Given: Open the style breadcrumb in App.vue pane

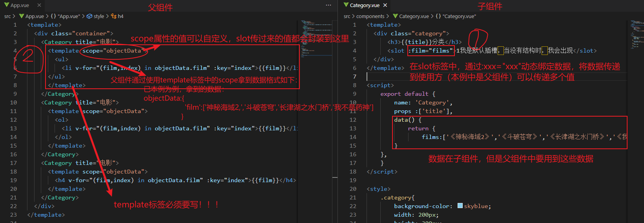Looking at the screenshot, I should (95, 16).
